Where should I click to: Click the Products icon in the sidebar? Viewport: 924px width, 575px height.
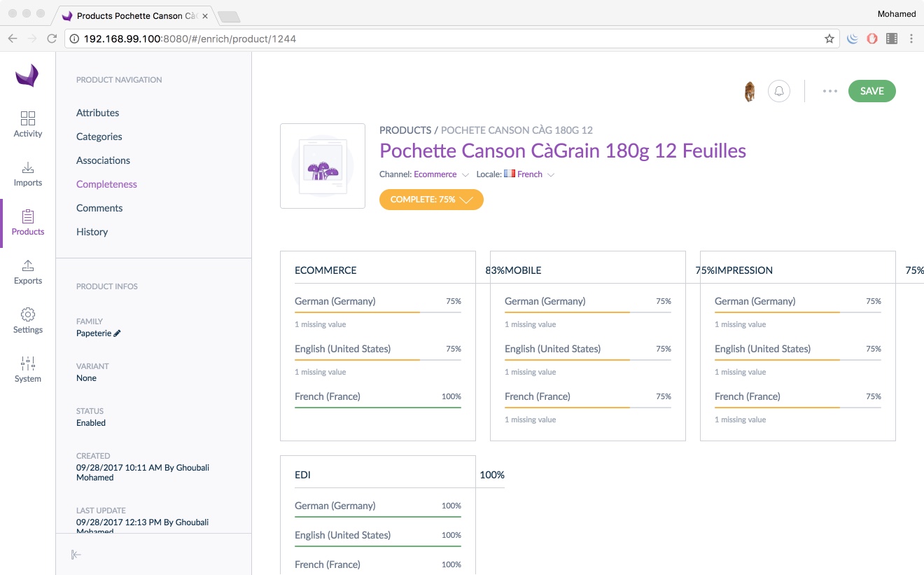pyautogui.click(x=27, y=223)
